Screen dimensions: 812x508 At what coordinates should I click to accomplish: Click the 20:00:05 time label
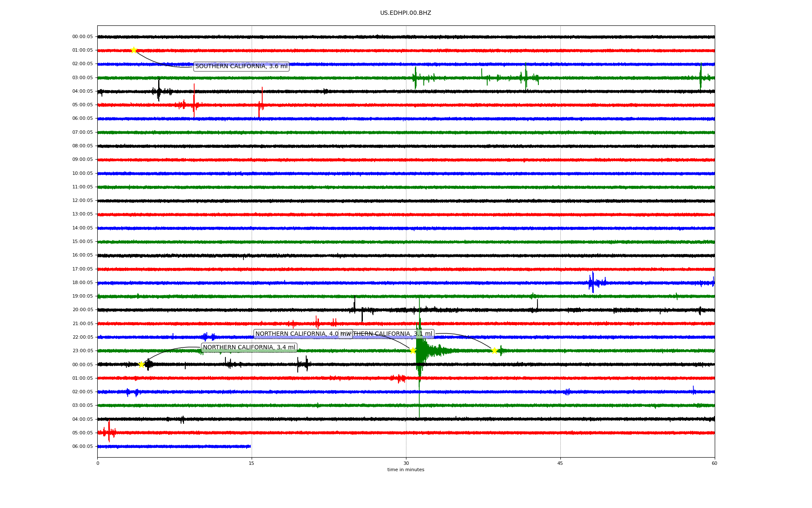pos(82,310)
